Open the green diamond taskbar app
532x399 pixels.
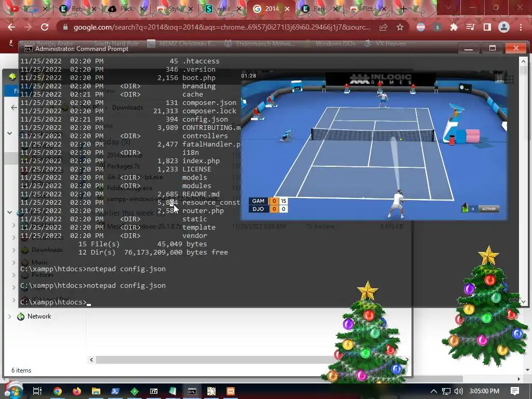point(135,391)
